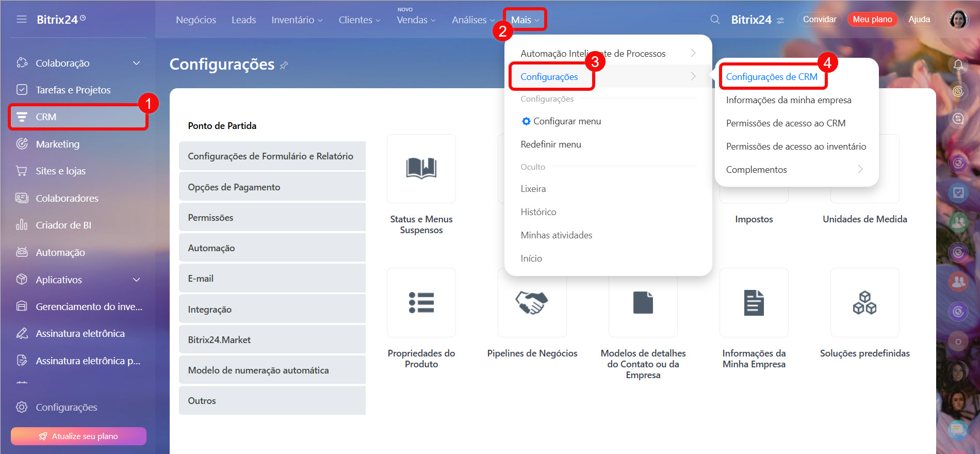980x454 pixels.
Task: Open the Integração settings section
Action: [272, 309]
